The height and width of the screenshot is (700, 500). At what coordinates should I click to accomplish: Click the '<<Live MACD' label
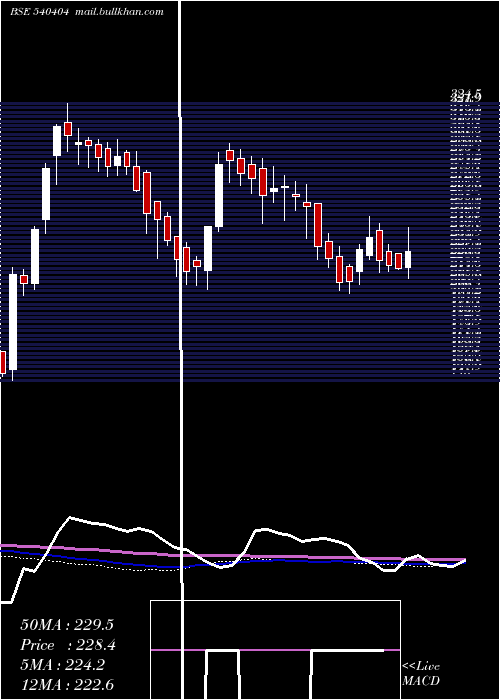pos(421,673)
